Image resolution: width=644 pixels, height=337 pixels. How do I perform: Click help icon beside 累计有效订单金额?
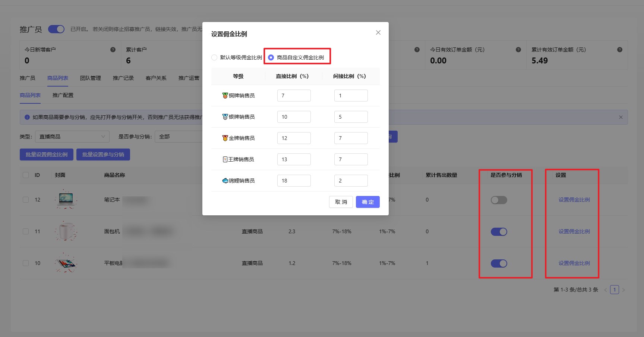click(619, 50)
